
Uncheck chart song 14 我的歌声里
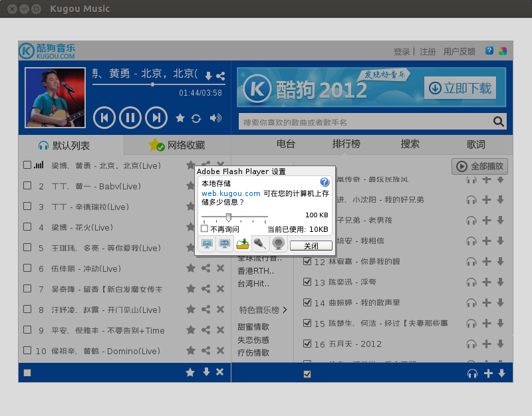tap(307, 302)
